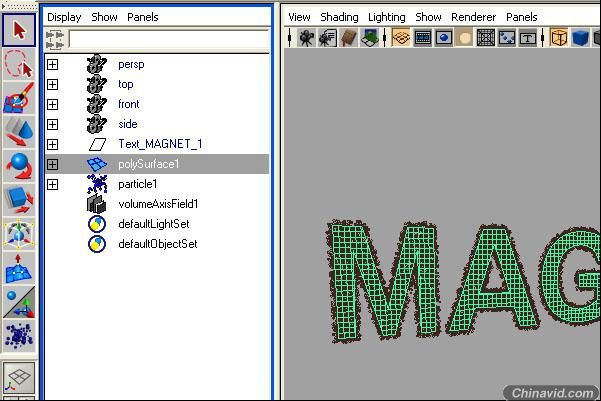
Task: Click the Select Camera icon in viewport toolbar
Action: (x=306, y=38)
